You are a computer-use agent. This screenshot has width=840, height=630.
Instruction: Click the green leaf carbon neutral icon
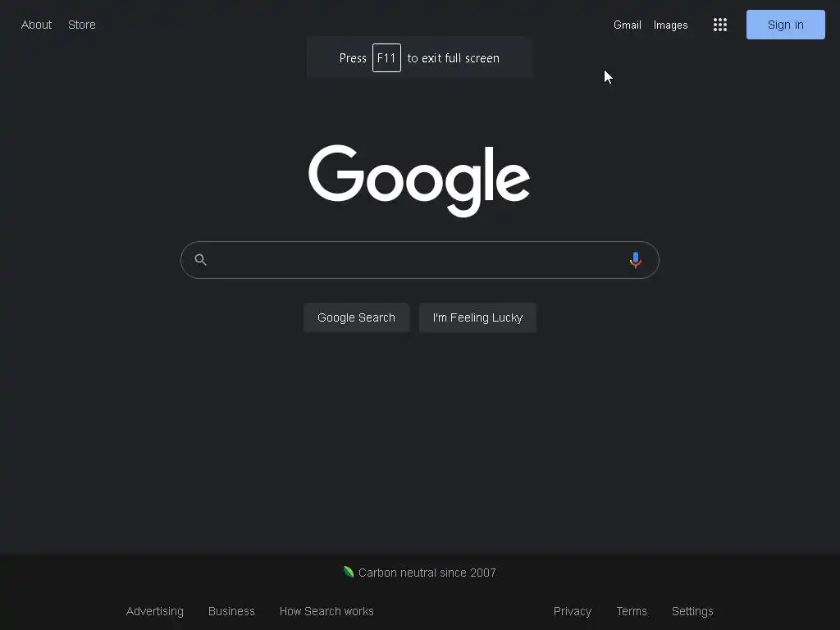click(x=348, y=572)
